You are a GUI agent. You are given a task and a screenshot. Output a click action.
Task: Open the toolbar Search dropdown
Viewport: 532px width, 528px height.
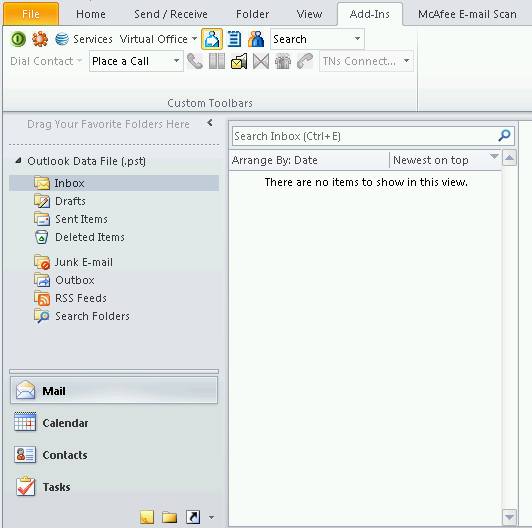tap(357, 39)
